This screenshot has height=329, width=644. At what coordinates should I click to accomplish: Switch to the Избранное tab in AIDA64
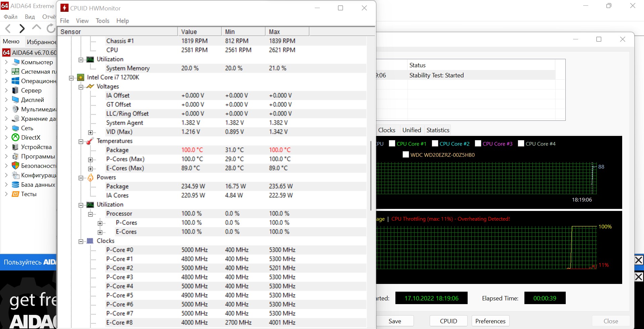pyautogui.click(x=41, y=42)
